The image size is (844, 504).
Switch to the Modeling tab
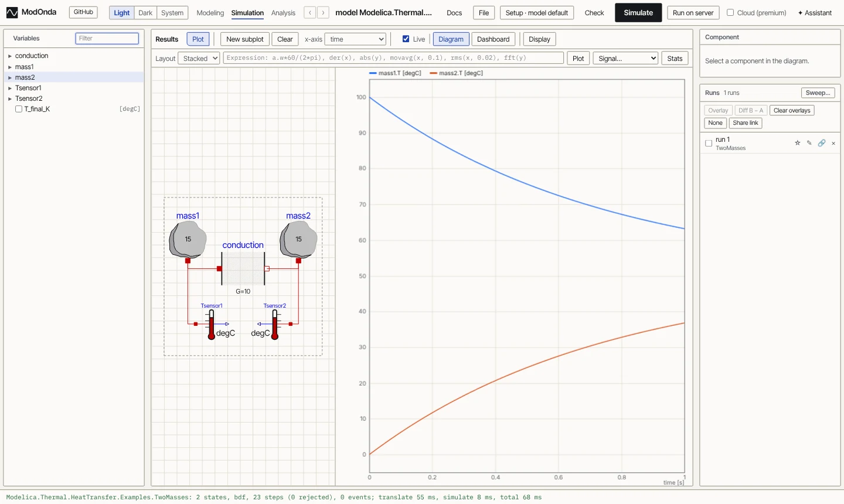[210, 13]
